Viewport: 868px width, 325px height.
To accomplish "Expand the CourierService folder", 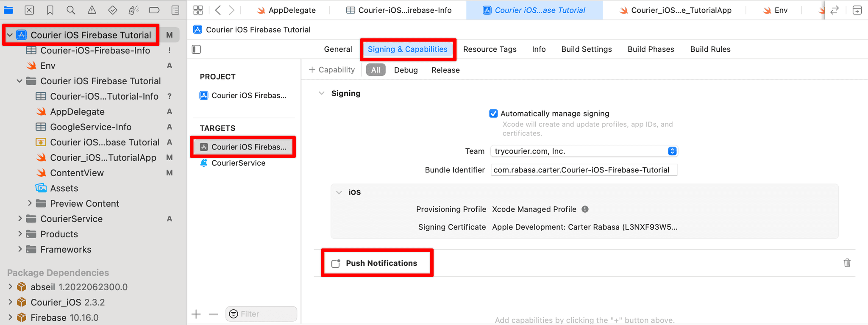I will coord(20,219).
